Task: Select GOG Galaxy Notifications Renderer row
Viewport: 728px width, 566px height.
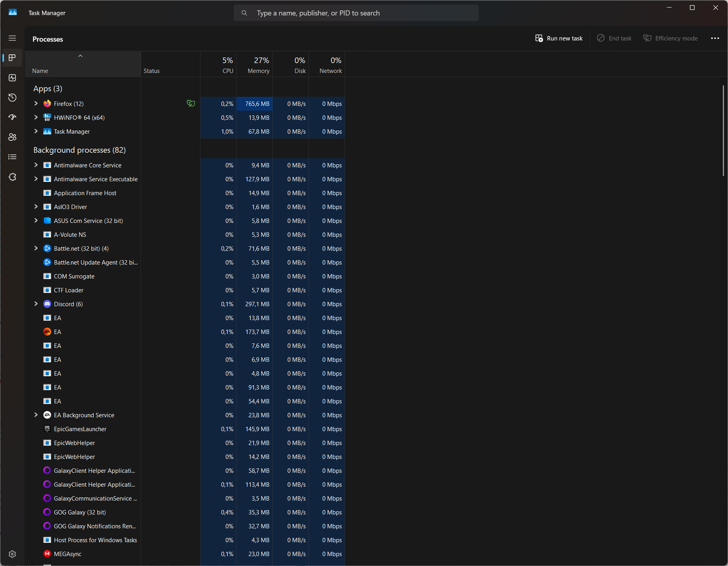Action: (x=185, y=526)
